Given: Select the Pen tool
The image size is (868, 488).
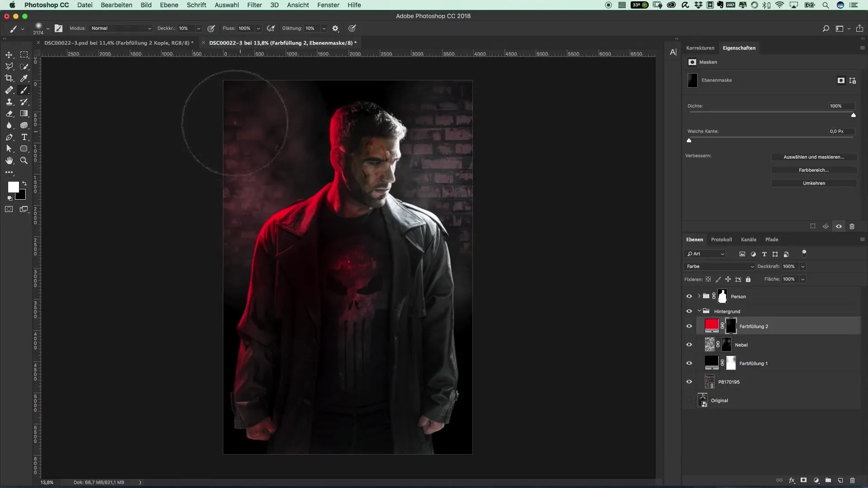Looking at the screenshot, I should click(x=9, y=137).
